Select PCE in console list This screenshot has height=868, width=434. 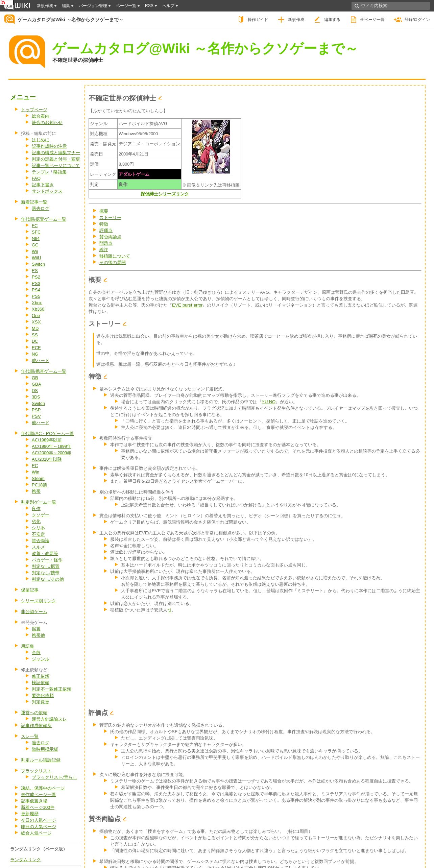point(36,348)
